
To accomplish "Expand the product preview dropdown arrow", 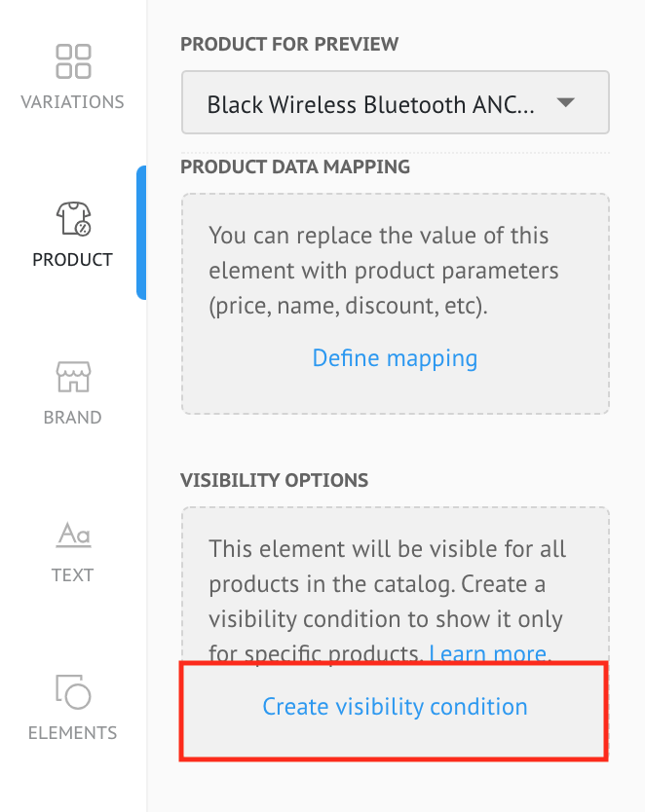I will tap(566, 102).
